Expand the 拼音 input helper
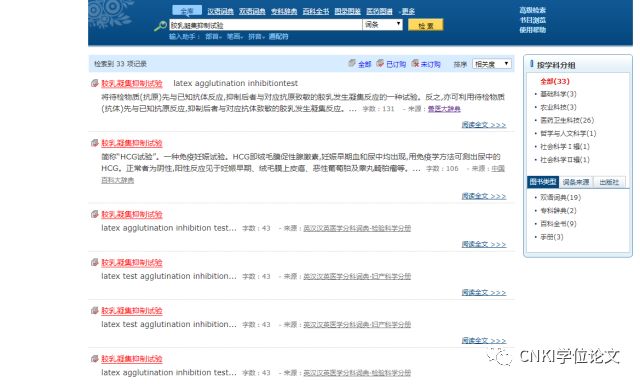Screen dimensions: 640x384 pyautogui.click(x=256, y=37)
